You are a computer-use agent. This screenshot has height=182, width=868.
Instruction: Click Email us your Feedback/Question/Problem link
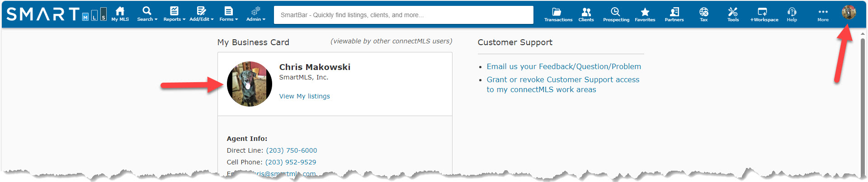pyautogui.click(x=564, y=66)
